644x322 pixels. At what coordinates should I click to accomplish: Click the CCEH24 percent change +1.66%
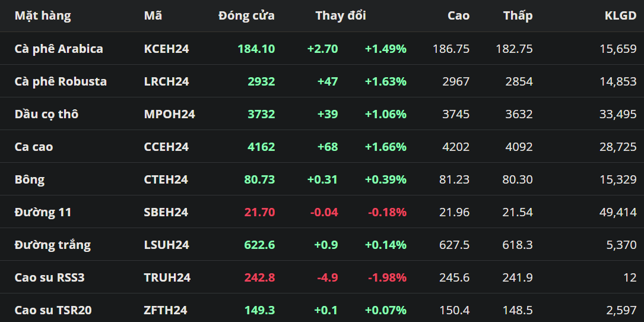coord(385,147)
